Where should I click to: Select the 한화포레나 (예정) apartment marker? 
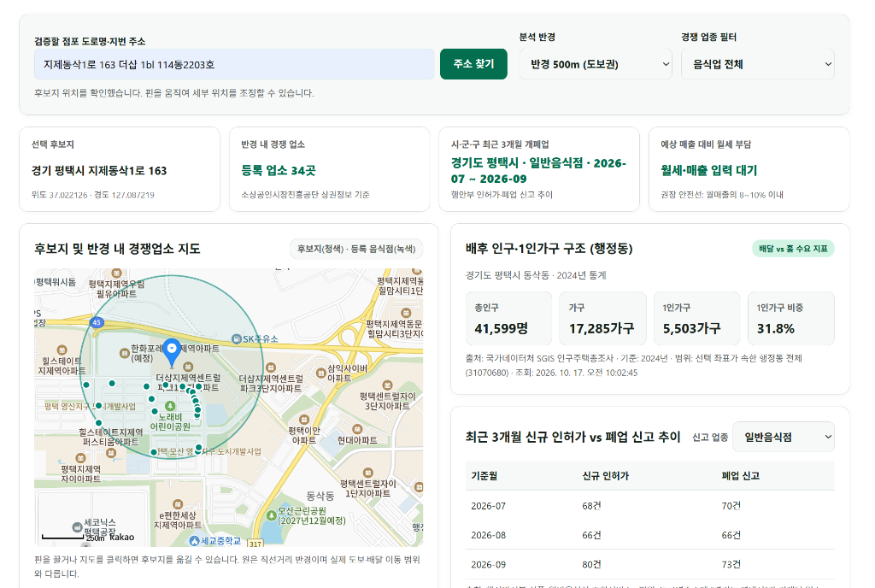[x=125, y=353]
